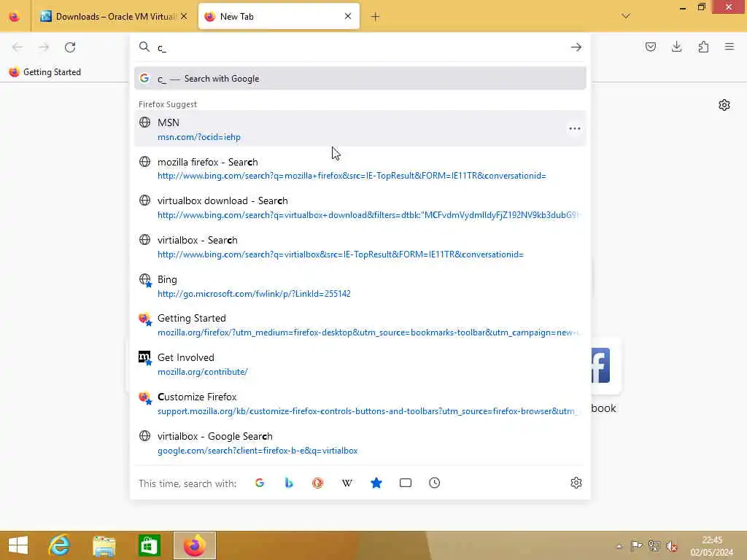Open the Bing bookmark suggestion
This screenshot has height=560, width=747.
360,286
